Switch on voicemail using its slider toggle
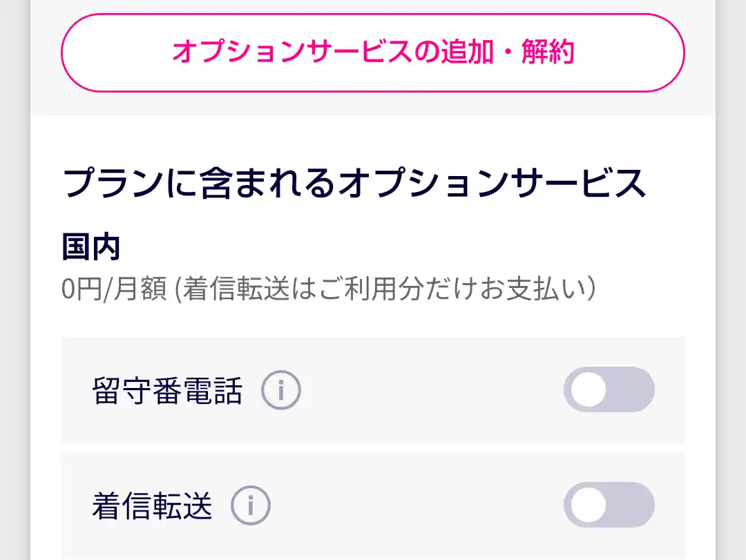The height and width of the screenshot is (560, 746). point(609,389)
